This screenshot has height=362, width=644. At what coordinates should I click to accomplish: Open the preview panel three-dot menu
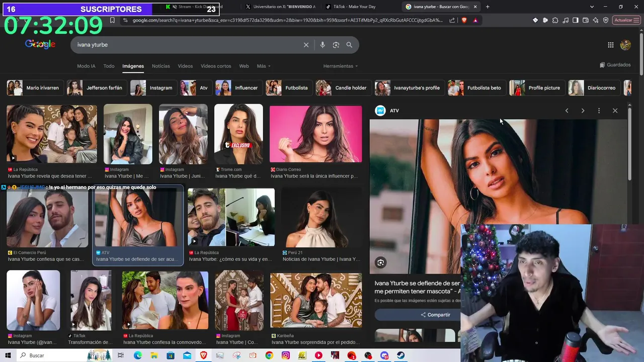pos(599,111)
